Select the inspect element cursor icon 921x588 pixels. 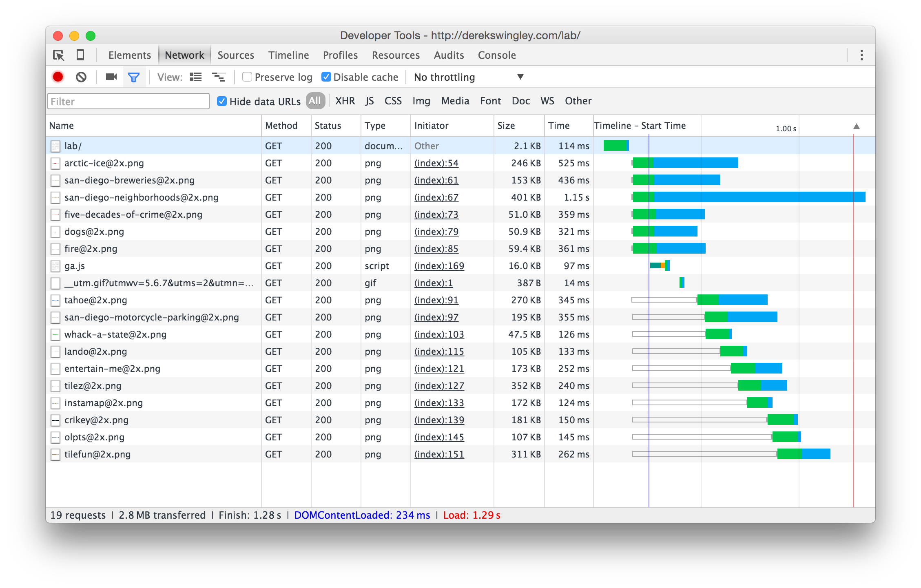59,55
